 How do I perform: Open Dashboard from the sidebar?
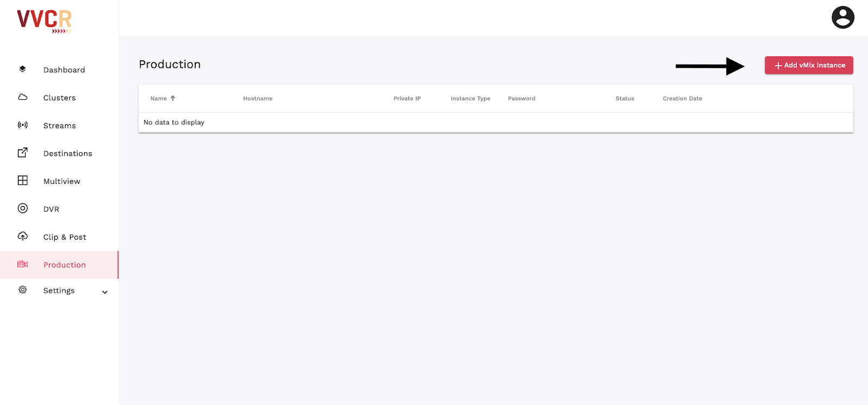[x=64, y=70]
